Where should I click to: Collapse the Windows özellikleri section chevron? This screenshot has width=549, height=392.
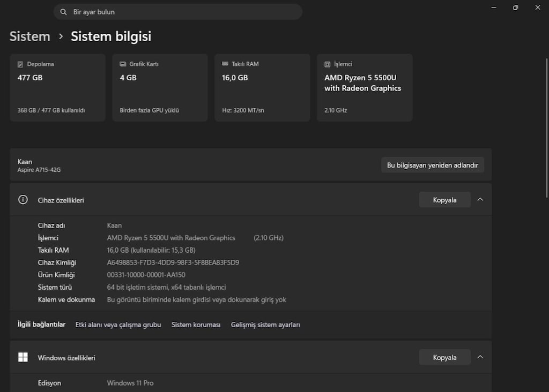480,357
